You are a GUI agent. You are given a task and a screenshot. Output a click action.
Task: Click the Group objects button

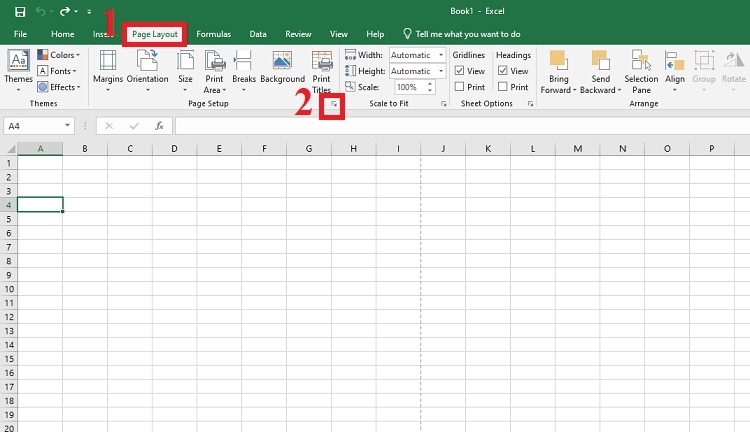tap(704, 71)
